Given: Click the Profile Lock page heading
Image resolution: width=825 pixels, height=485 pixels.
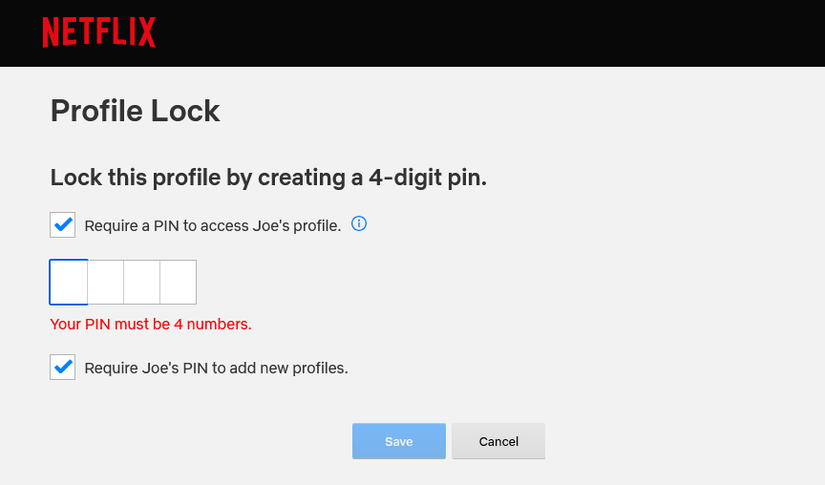Looking at the screenshot, I should [135, 110].
